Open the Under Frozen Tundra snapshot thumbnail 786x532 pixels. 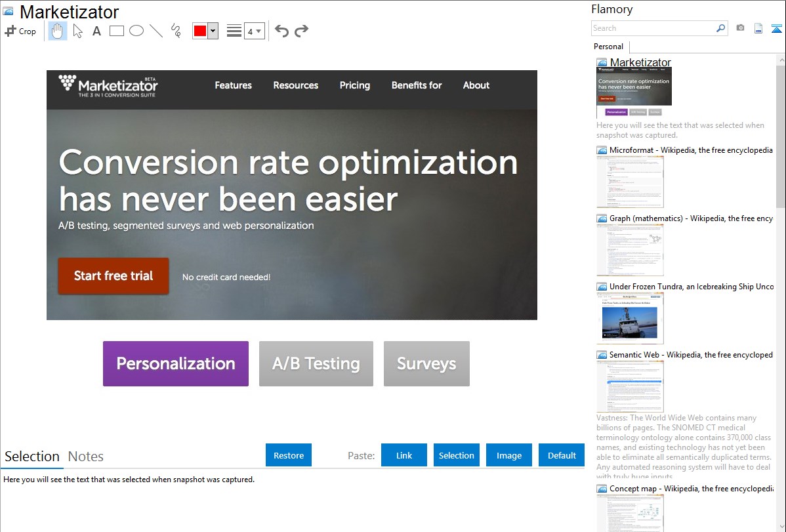click(630, 318)
